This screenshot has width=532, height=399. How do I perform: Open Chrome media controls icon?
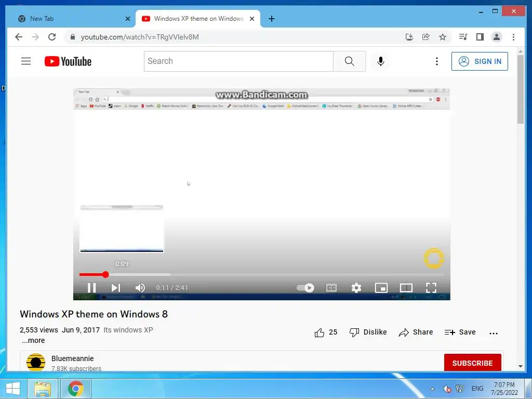pos(463,37)
